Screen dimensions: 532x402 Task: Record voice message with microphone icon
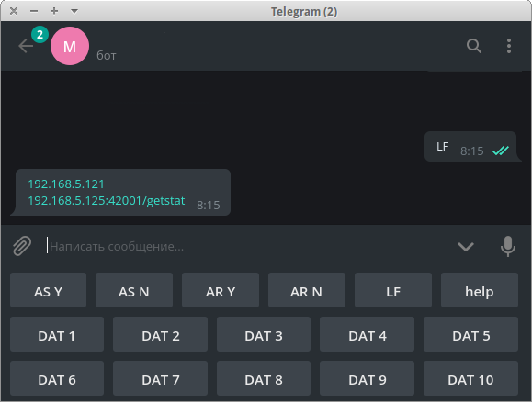[508, 246]
